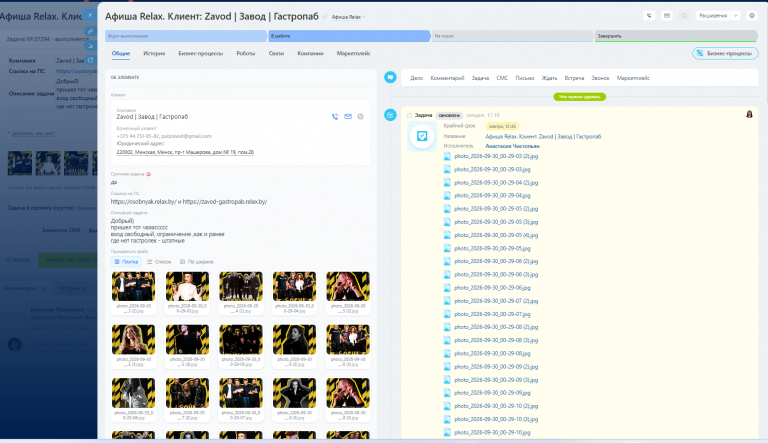This screenshot has height=443, width=768.
Task: Open the Расширения dropdown arrow
Action: click(735, 16)
